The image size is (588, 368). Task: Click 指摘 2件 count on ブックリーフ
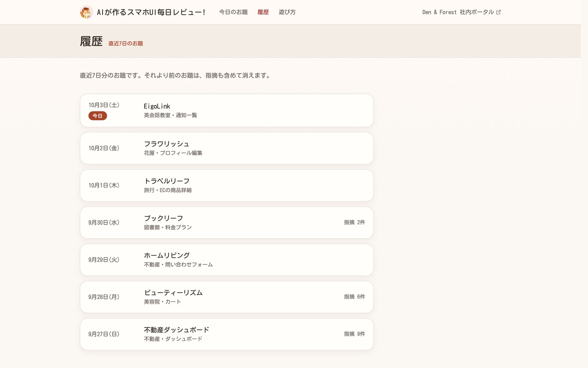(355, 222)
